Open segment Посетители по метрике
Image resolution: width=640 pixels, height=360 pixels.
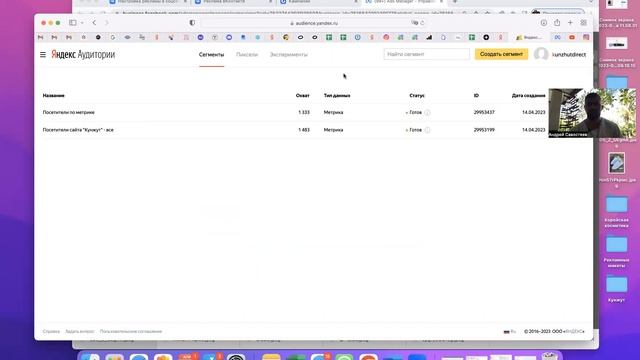(x=69, y=112)
